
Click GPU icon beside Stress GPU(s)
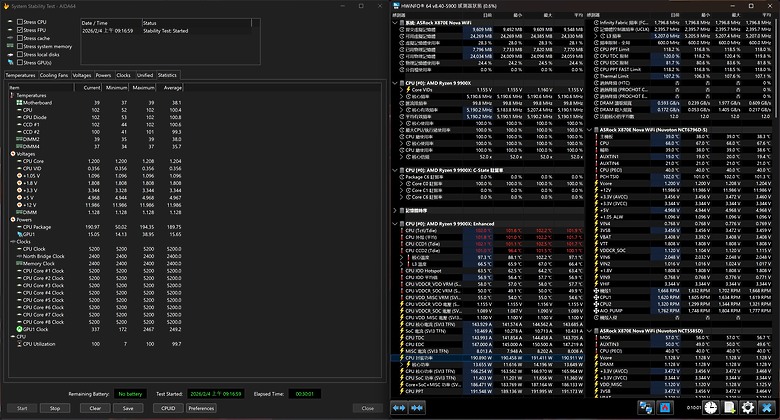10,62
